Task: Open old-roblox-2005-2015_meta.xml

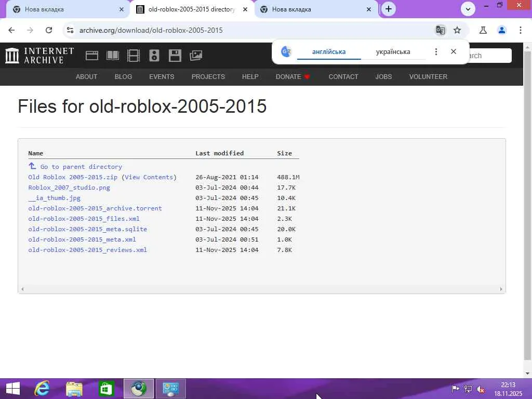Action: click(82, 239)
